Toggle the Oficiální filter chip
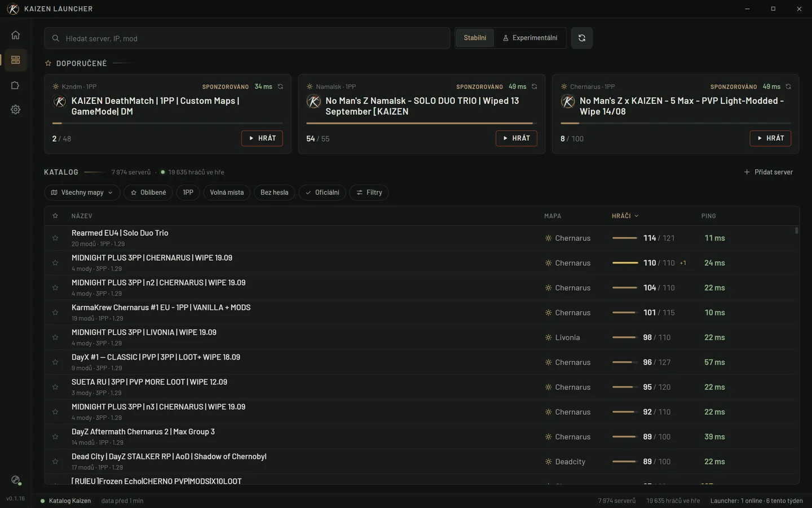 (x=322, y=192)
